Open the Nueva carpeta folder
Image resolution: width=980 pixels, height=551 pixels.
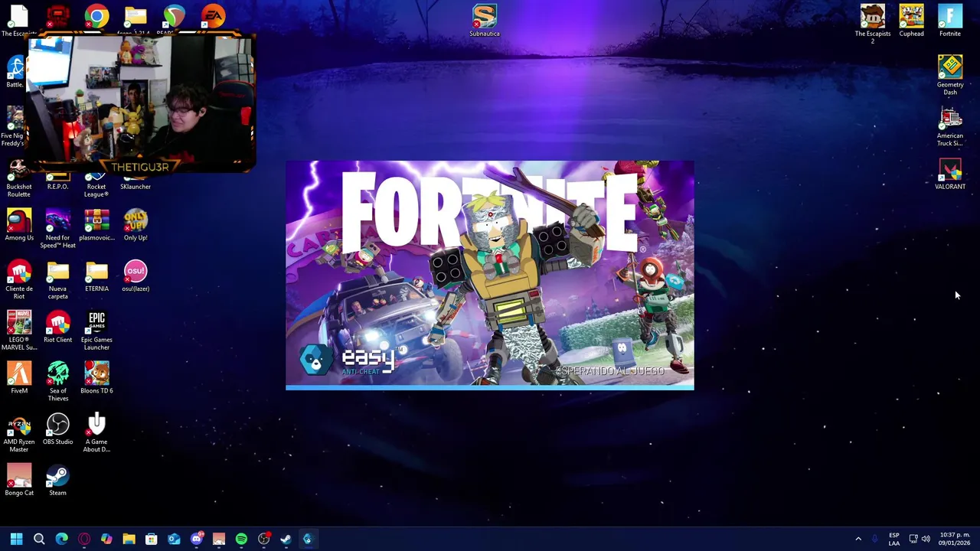(57, 279)
